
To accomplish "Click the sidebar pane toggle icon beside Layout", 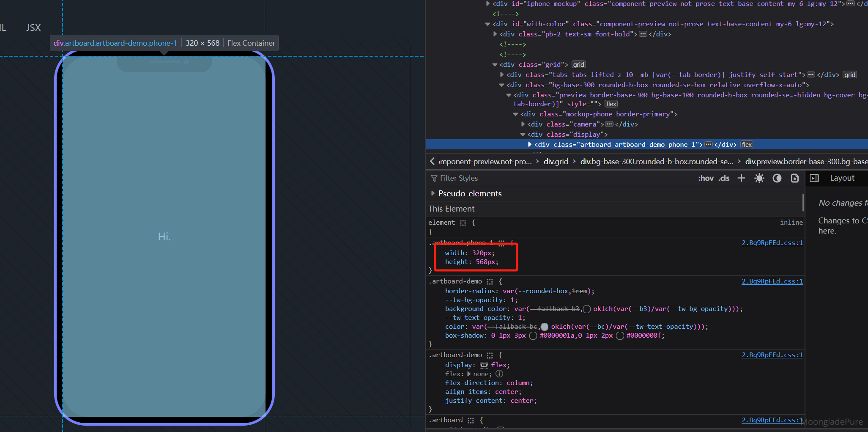I will pyautogui.click(x=814, y=178).
